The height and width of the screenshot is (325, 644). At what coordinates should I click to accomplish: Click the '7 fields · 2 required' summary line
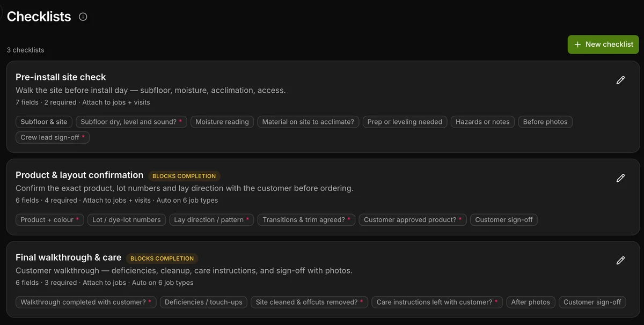point(83,102)
